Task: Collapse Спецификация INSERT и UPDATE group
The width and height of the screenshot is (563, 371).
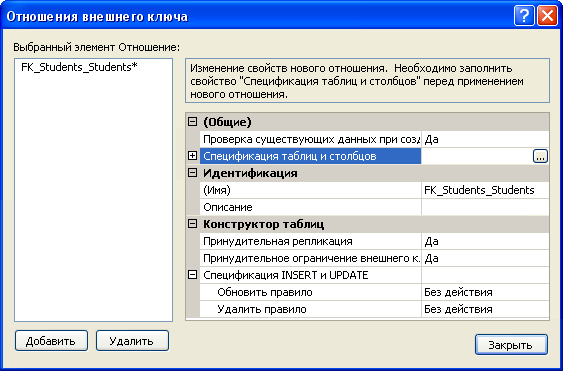Action: (193, 275)
